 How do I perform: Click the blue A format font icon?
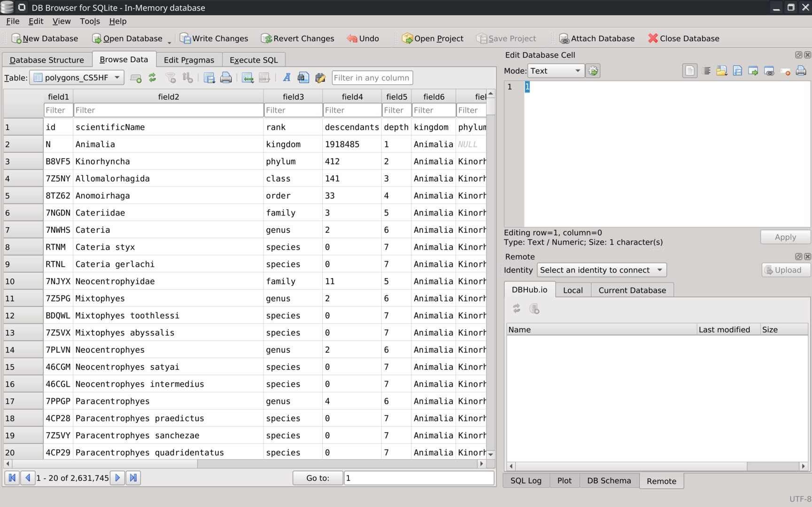286,78
